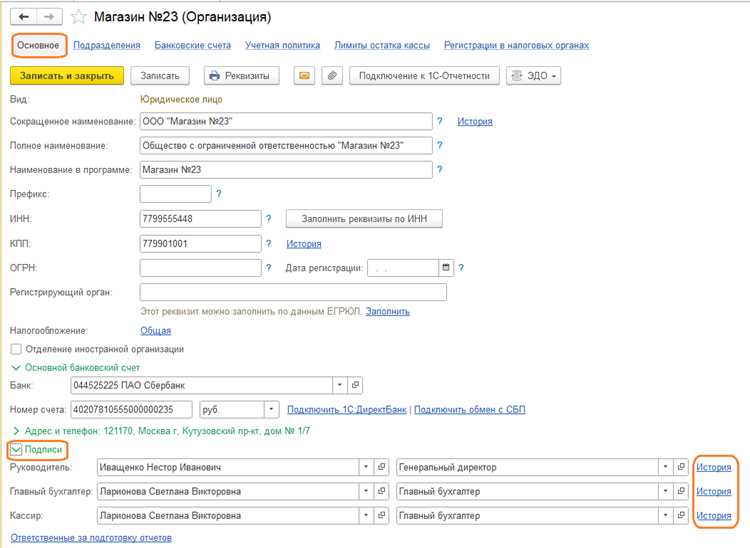Collapse the Подписи section
This screenshot has height=548, width=750.
click(16, 449)
